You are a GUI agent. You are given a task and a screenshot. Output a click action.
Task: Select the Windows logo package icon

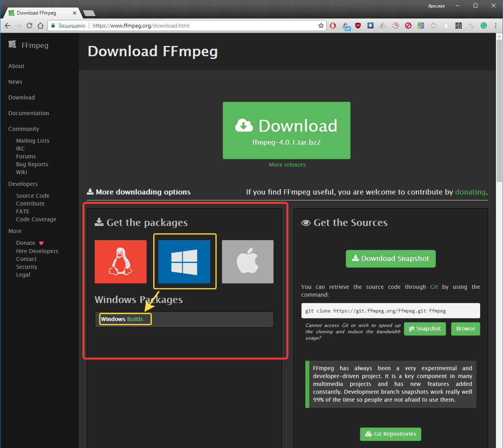click(x=184, y=262)
